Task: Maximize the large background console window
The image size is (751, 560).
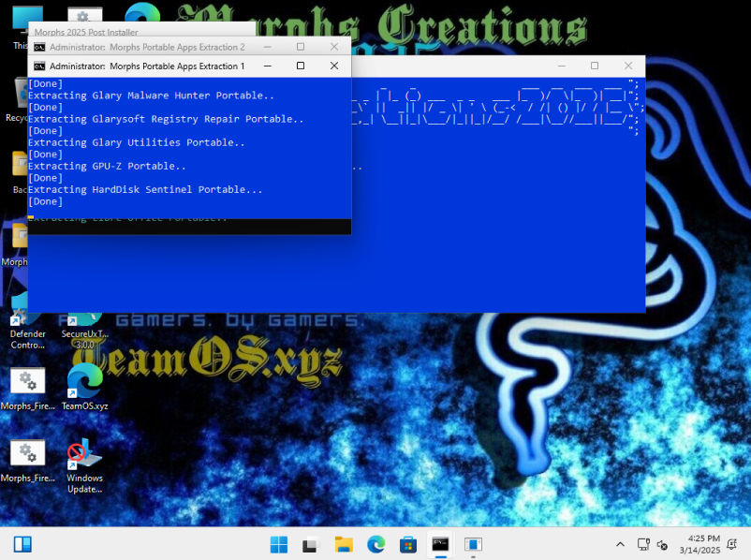Action: [x=595, y=66]
